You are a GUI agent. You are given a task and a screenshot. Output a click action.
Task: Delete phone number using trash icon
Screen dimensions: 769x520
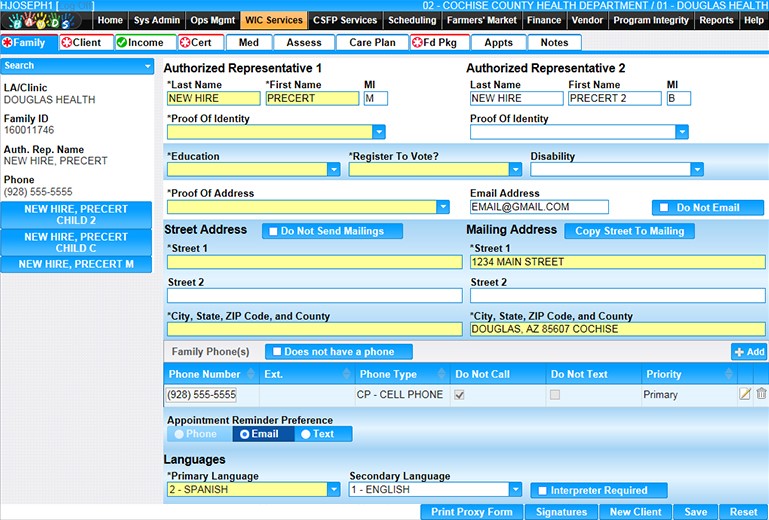click(x=761, y=394)
